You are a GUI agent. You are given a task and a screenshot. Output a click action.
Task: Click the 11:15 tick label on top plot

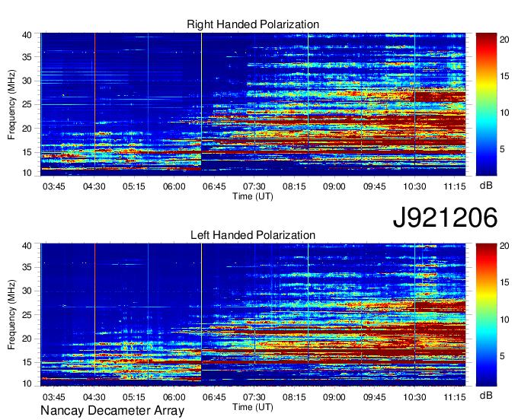[455, 186]
